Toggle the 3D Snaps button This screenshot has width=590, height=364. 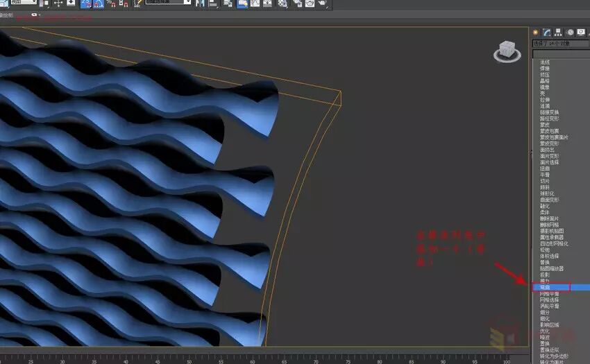coord(86,3)
